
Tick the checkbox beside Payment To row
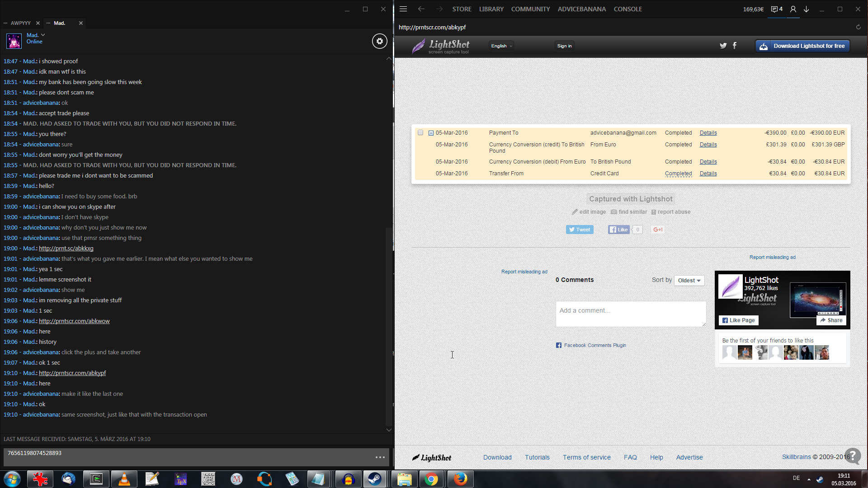(x=420, y=133)
